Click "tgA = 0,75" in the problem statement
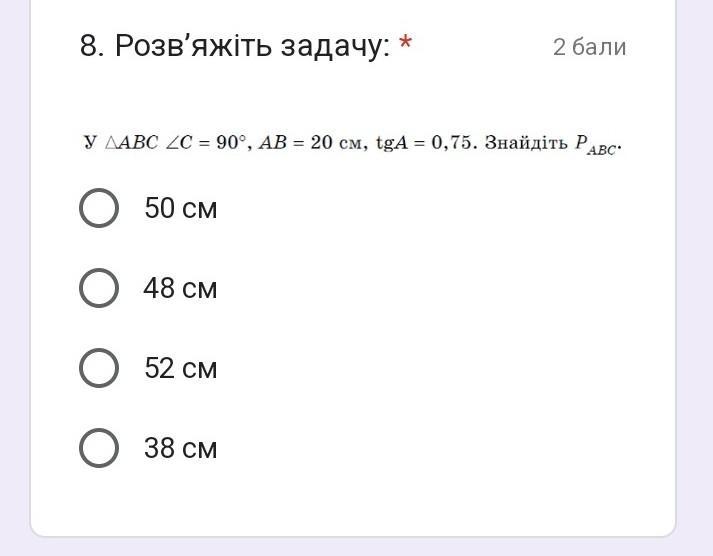 point(421,142)
